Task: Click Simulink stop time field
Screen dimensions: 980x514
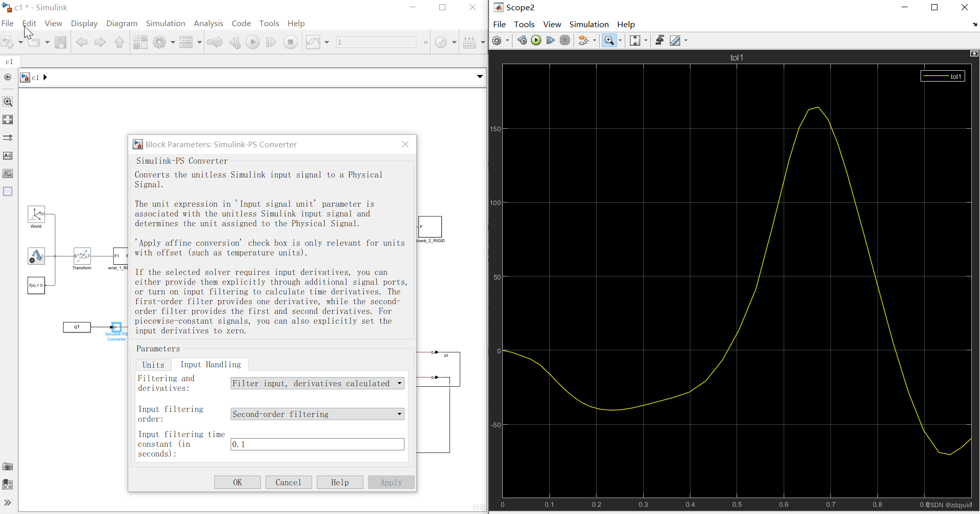Action: pyautogui.click(x=376, y=42)
